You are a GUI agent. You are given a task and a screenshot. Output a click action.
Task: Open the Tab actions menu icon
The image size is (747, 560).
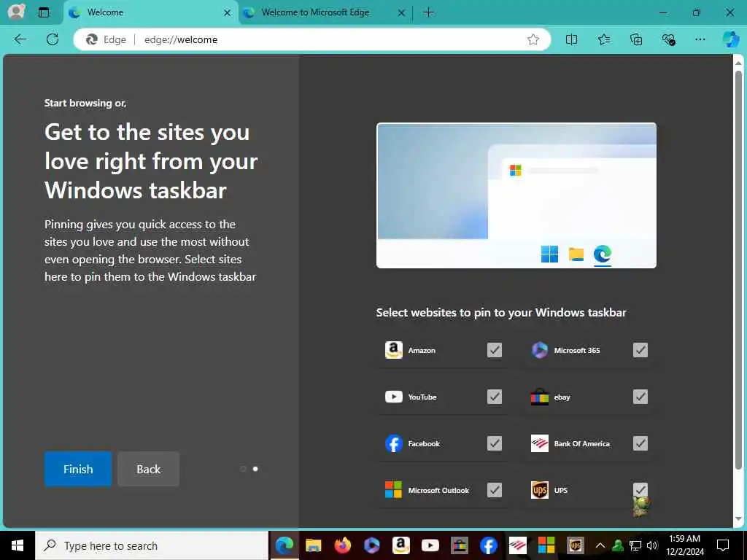click(x=43, y=12)
